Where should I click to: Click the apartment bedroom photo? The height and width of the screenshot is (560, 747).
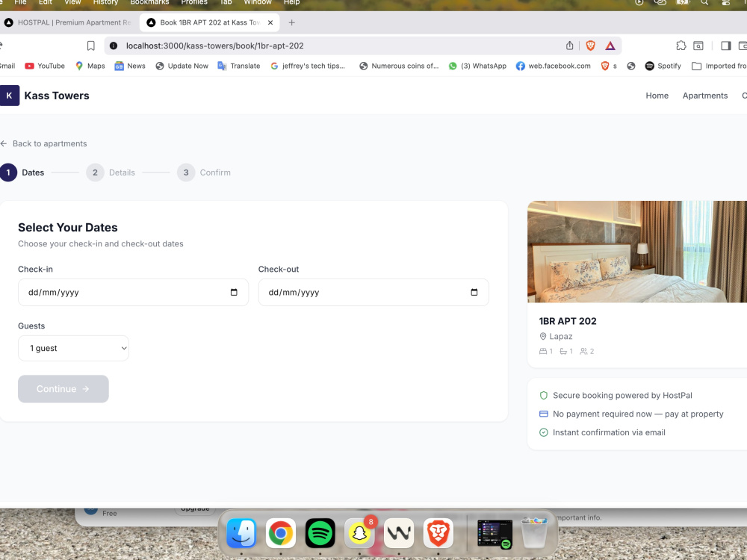(x=637, y=252)
